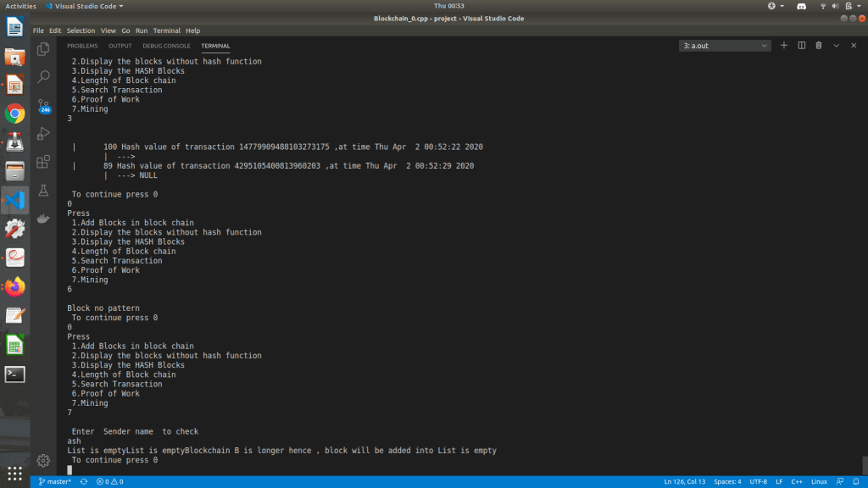
Task: Switch to the DEBUG CONSOLE tab
Action: [x=166, y=46]
